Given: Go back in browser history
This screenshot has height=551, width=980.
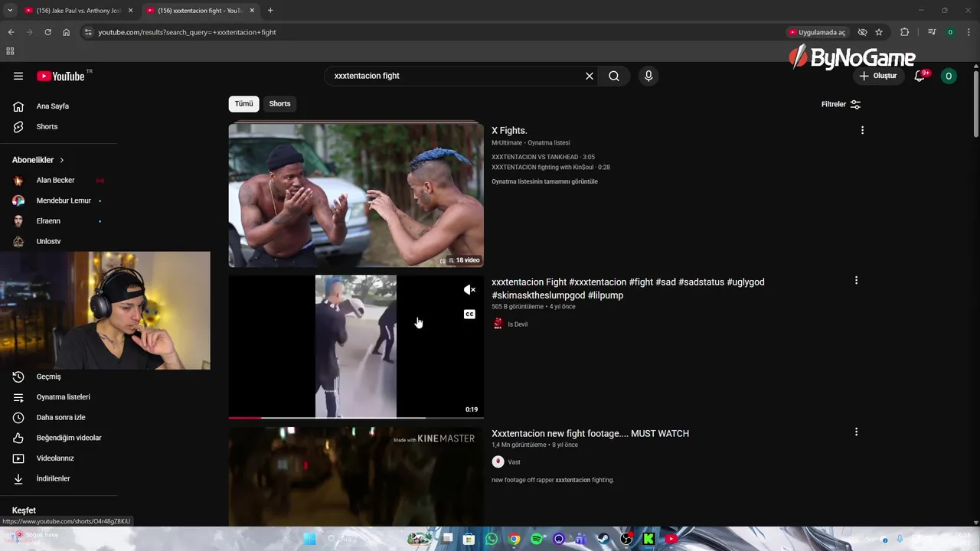Looking at the screenshot, I should (x=11, y=32).
